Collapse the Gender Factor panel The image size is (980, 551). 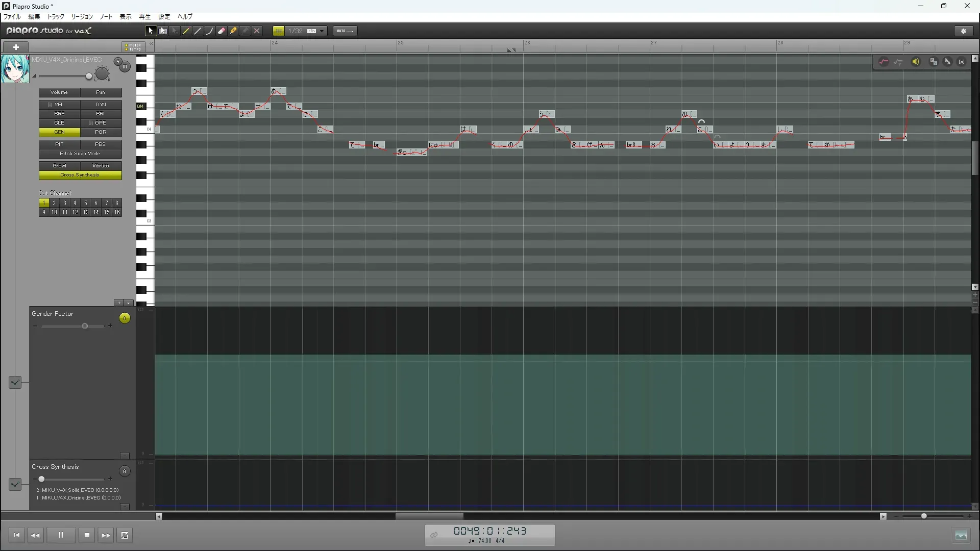pos(125,456)
